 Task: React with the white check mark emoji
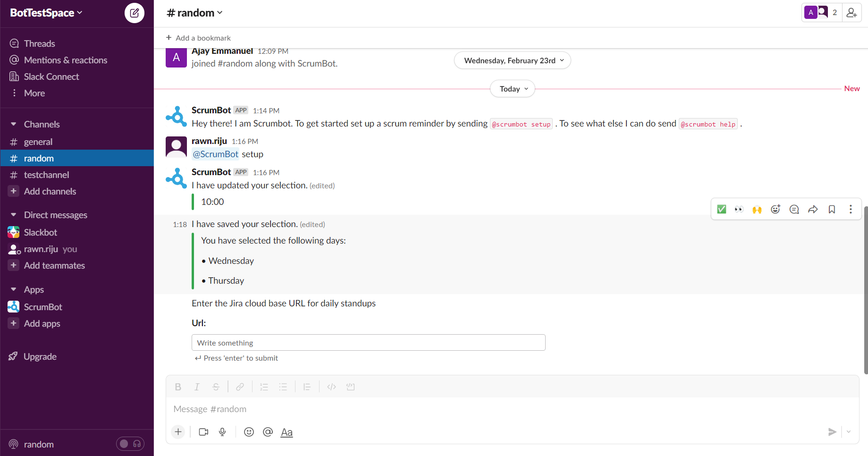pos(721,209)
